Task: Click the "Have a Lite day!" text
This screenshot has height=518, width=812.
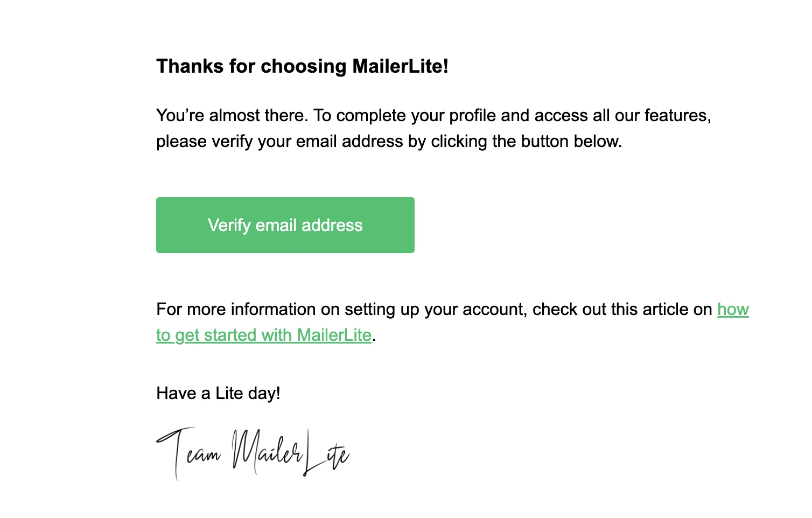Action: tap(218, 394)
